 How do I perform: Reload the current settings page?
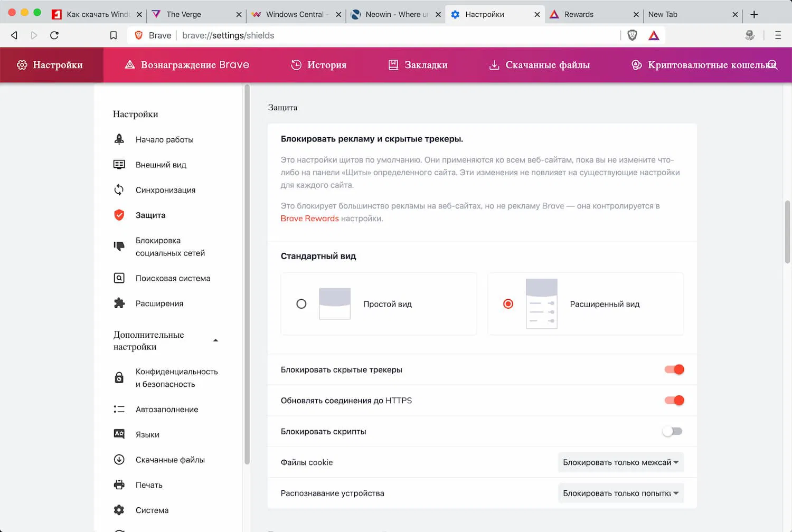point(54,35)
